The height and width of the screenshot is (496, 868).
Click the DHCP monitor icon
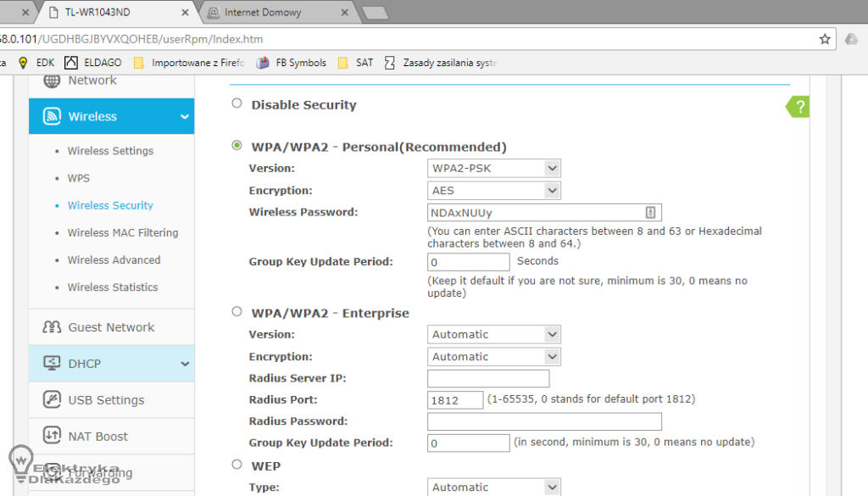(x=52, y=364)
